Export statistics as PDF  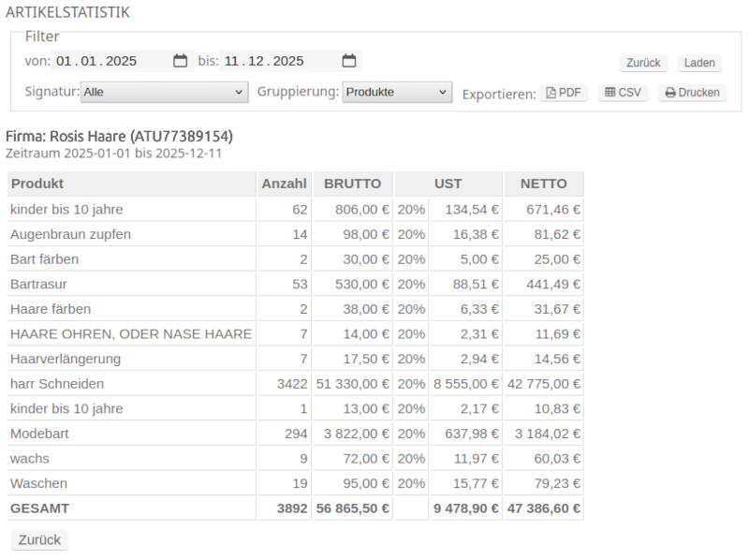tap(564, 93)
